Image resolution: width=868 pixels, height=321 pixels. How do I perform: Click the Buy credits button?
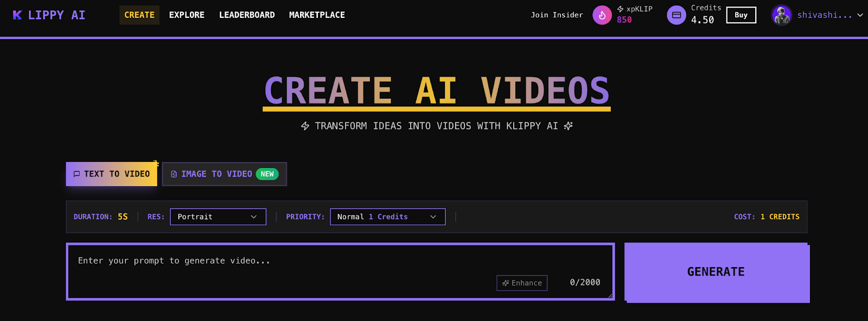tap(741, 15)
